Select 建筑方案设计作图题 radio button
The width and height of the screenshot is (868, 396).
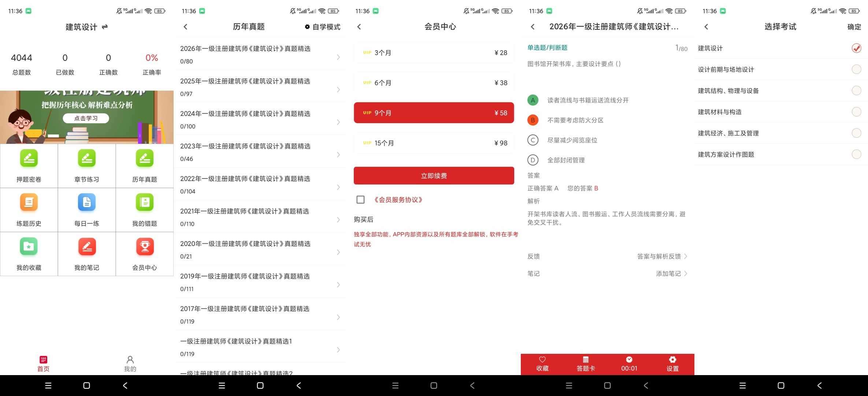pyautogui.click(x=856, y=154)
